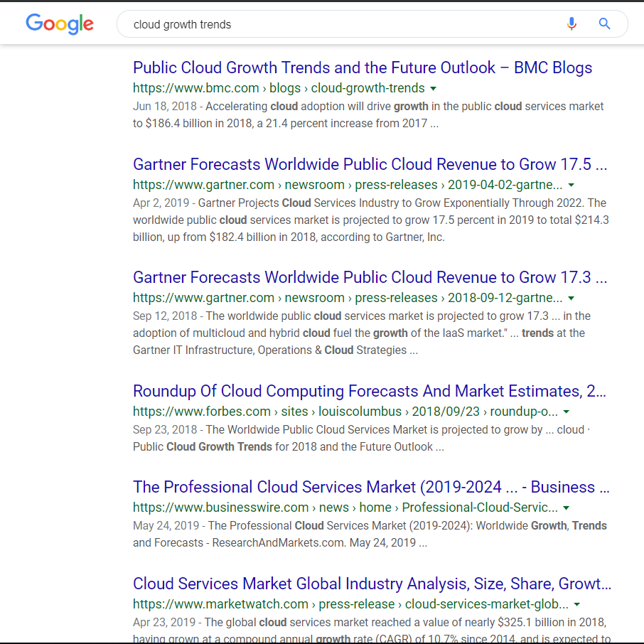Screen dimensions: 644x644
Task: Open the dropdown arrow on the Gartner 17.5% result
Action: click(572, 185)
